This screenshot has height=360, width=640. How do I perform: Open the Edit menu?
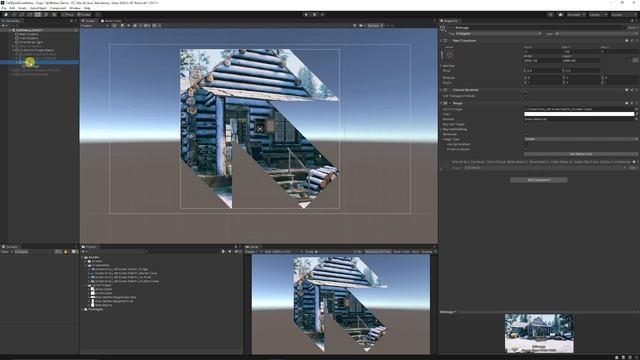coord(12,8)
